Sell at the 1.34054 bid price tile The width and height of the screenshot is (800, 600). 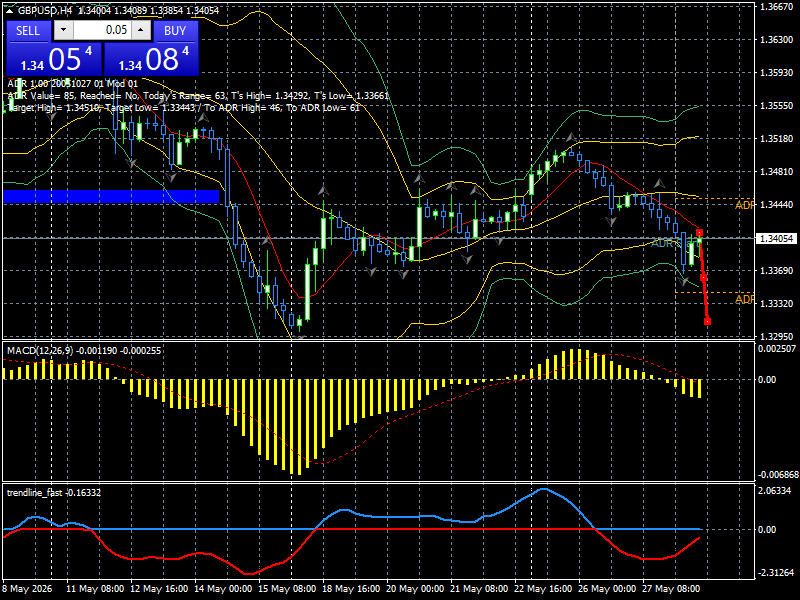(54, 59)
